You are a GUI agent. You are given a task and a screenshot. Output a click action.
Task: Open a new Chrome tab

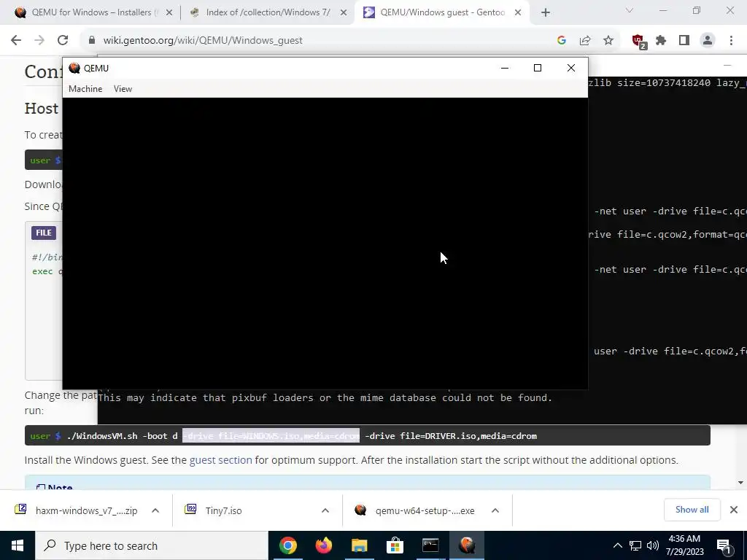point(546,13)
